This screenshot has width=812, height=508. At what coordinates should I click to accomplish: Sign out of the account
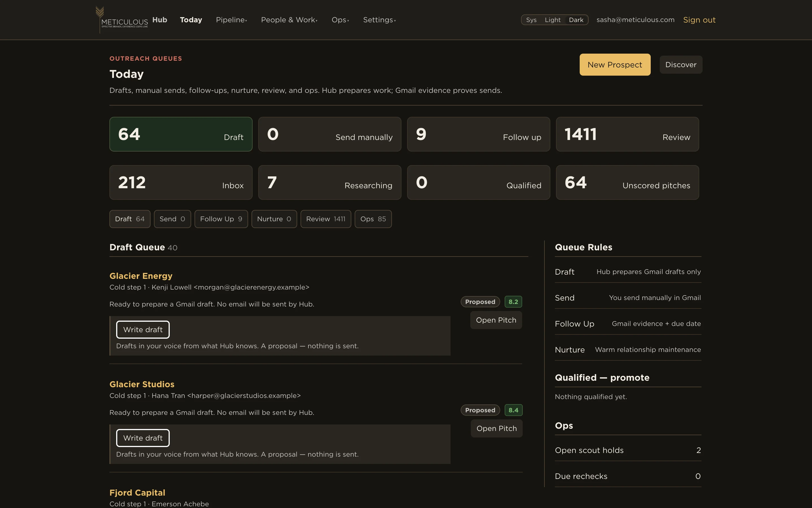tap(699, 20)
